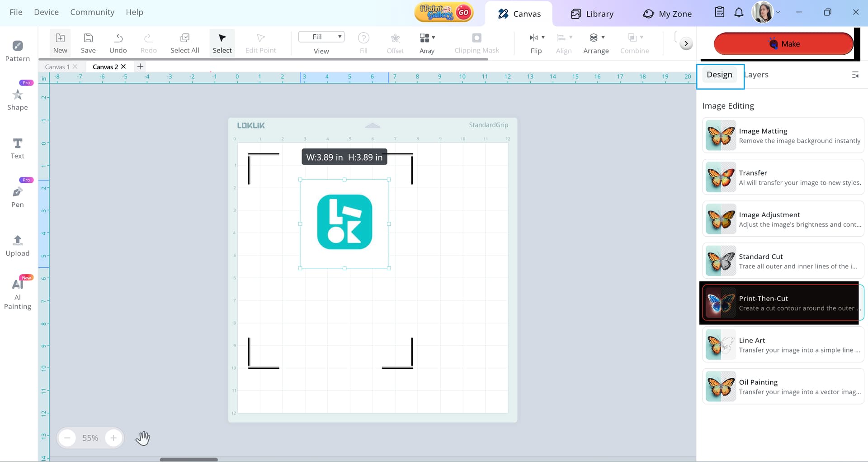This screenshot has height=462, width=868.
Task: Show more toolbar items with chevron
Action: coord(686,43)
